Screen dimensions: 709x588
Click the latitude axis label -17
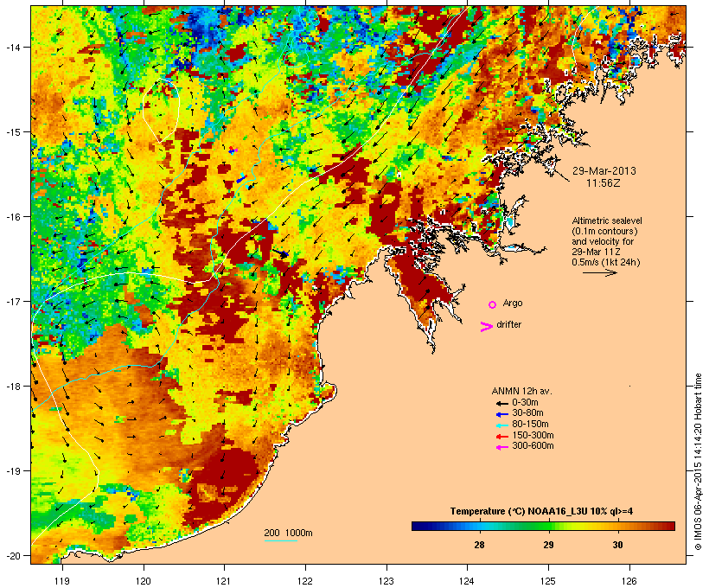coord(12,301)
